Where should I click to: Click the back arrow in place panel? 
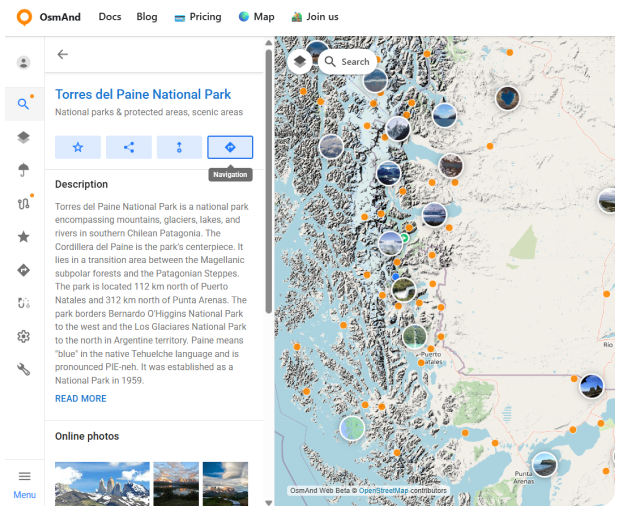click(63, 55)
